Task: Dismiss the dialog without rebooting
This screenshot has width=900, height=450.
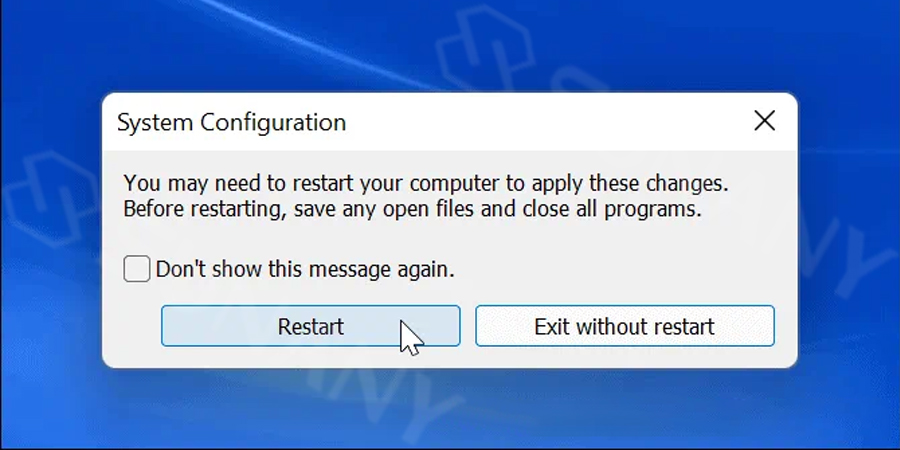Action: click(x=624, y=326)
